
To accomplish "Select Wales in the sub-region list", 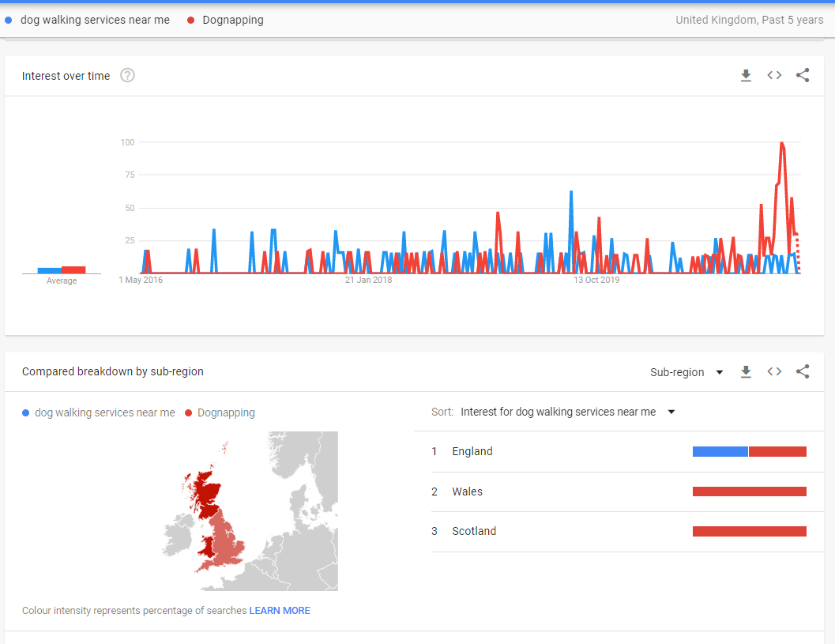I will pyautogui.click(x=467, y=491).
